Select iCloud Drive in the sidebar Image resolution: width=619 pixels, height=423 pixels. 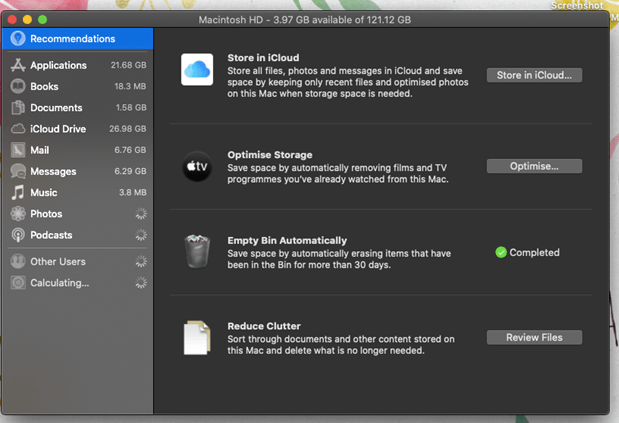(x=77, y=129)
